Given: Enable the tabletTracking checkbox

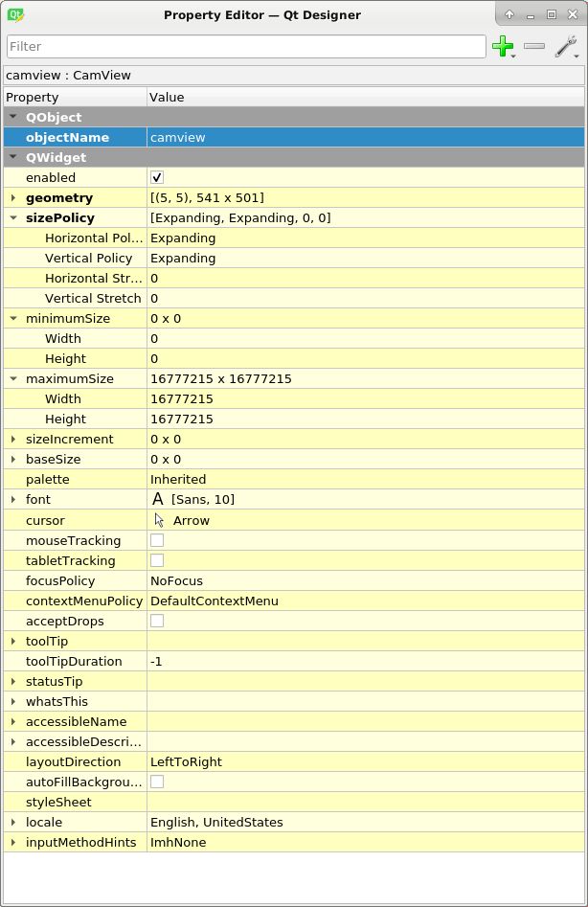Looking at the screenshot, I should (x=157, y=560).
